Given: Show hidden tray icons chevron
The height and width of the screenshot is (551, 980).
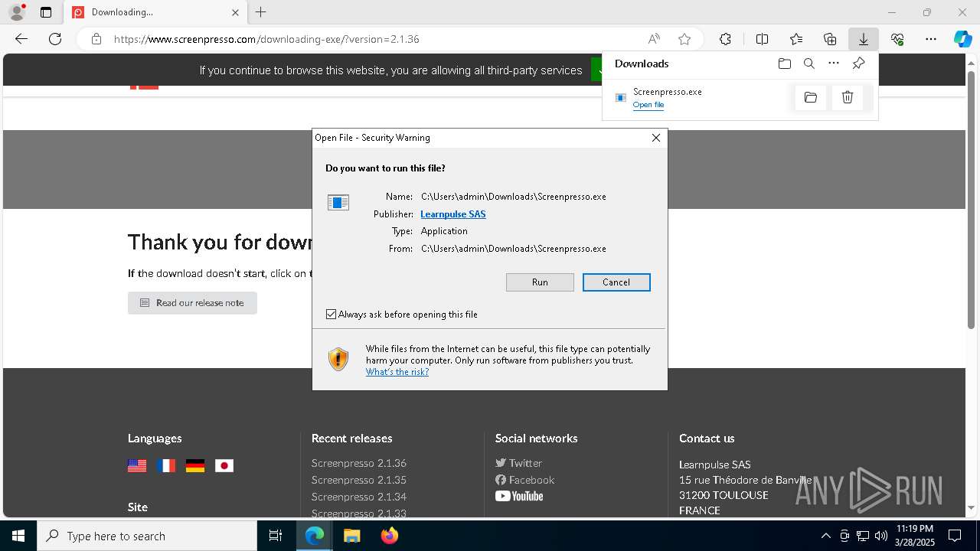Looking at the screenshot, I should (825, 536).
